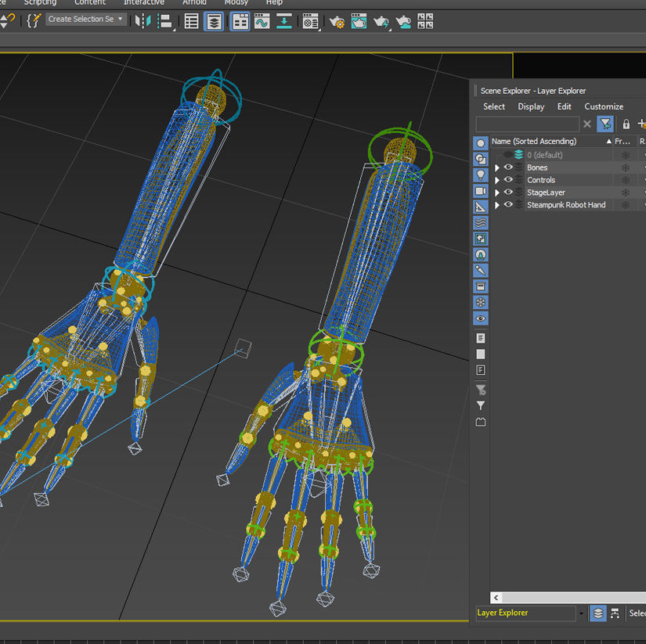Screen dimensions: 646x644
Task: Click Select None blank square icon
Action: click(x=480, y=354)
